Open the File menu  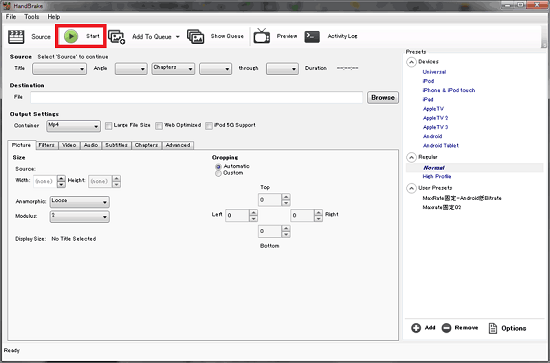[11, 17]
